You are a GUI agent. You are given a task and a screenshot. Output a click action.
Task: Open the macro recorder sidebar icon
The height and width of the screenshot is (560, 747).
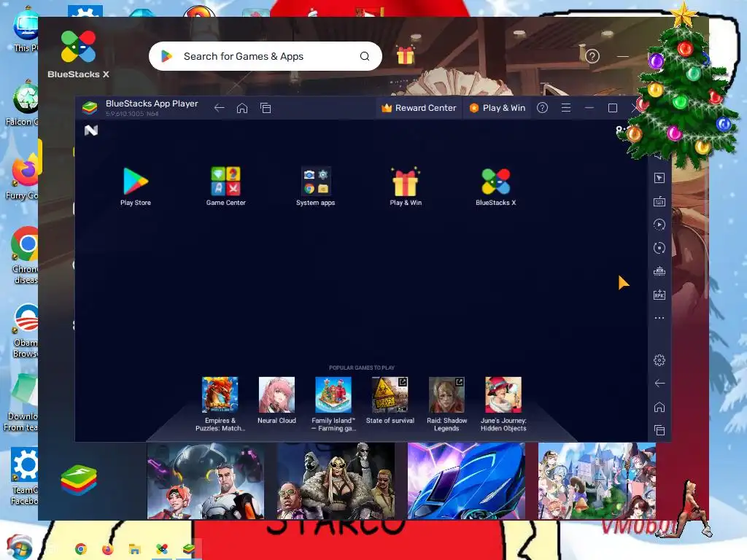(659, 225)
